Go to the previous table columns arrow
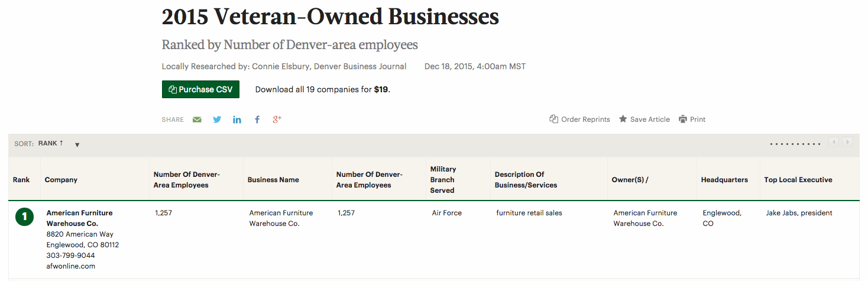 [x=834, y=142]
